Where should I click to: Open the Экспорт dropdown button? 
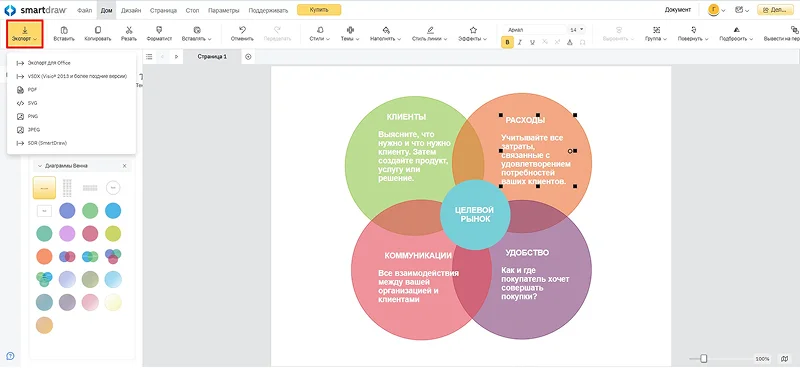24,34
